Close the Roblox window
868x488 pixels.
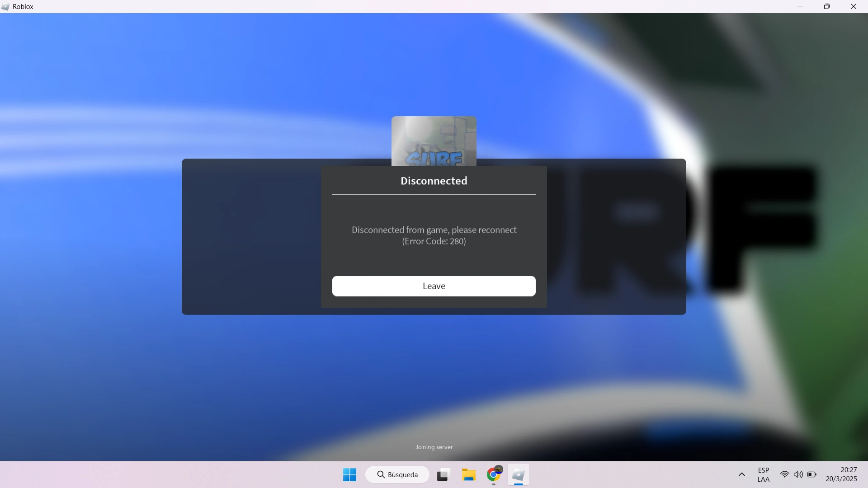coord(854,6)
